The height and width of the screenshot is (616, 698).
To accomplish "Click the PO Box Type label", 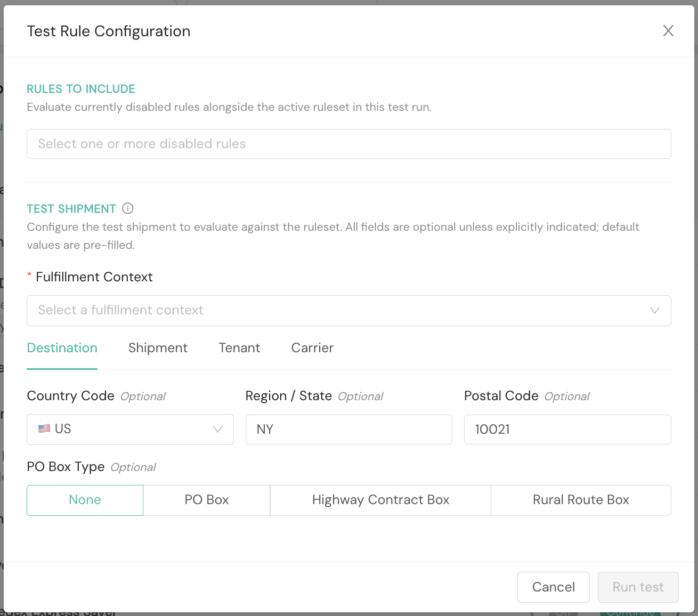I will pyautogui.click(x=66, y=467).
